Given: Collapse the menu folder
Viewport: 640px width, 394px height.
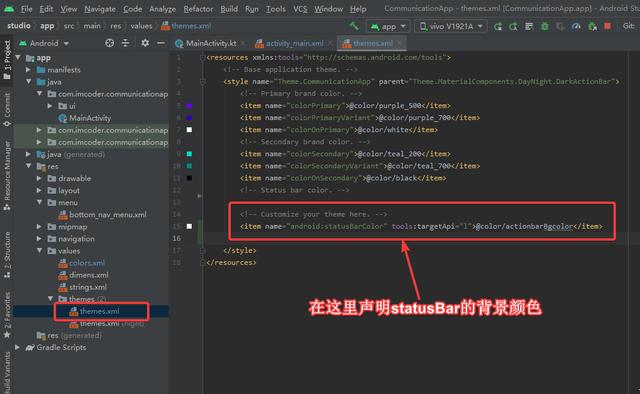Looking at the screenshot, I should click(39, 203).
